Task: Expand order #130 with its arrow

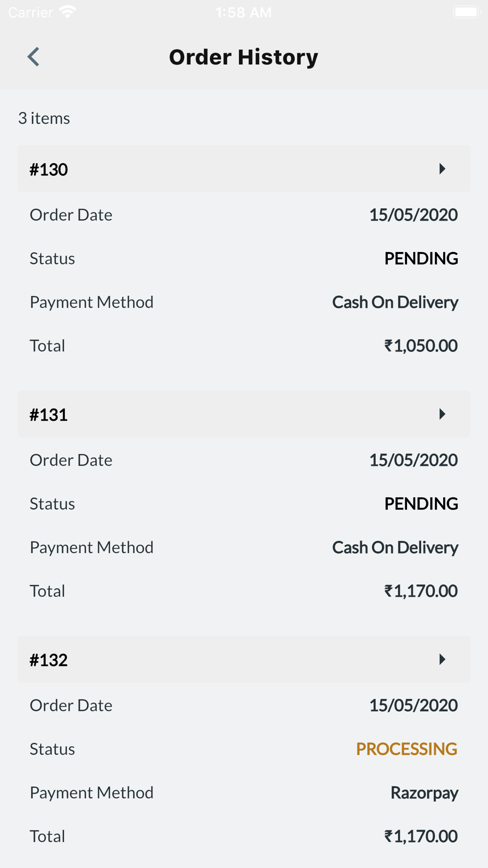Action: 442,169
